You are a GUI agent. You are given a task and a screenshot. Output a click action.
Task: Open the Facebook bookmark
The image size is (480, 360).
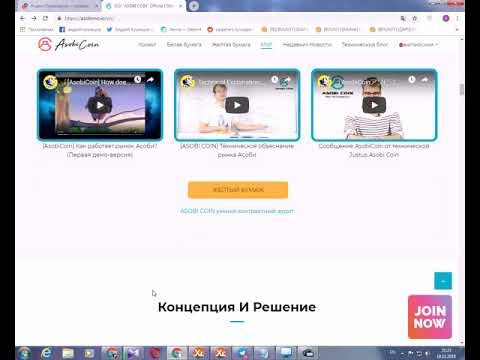(80, 29)
